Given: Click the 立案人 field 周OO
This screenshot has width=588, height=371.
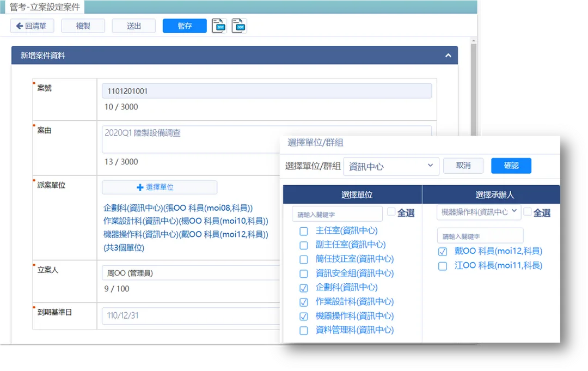Looking at the screenshot, I should coord(191,273).
